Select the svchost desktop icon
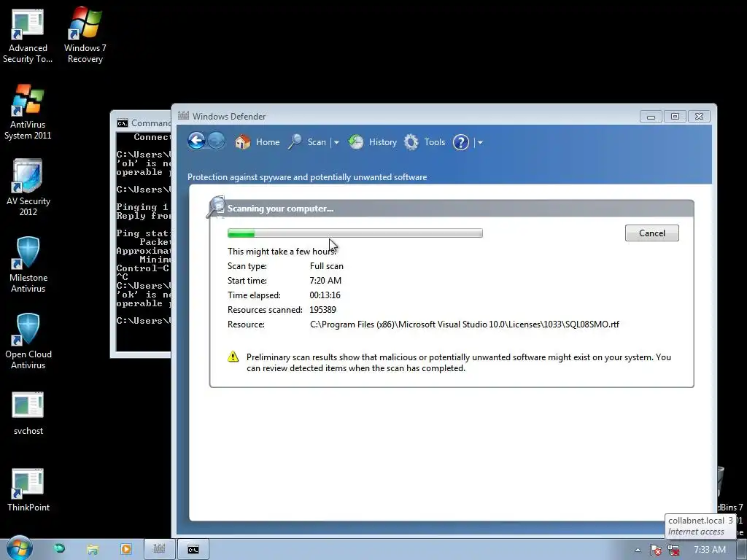 [x=28, y=413]
